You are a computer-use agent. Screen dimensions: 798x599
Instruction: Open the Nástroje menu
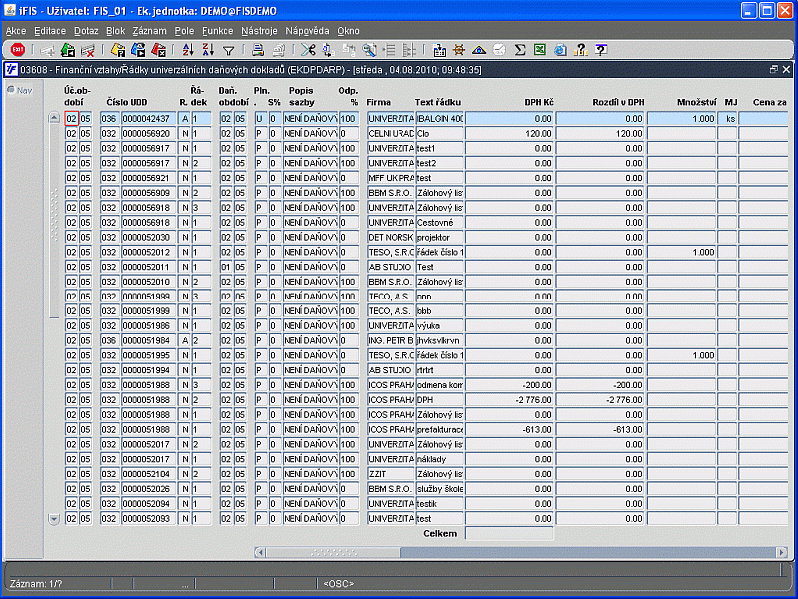(x=258, y=31)
